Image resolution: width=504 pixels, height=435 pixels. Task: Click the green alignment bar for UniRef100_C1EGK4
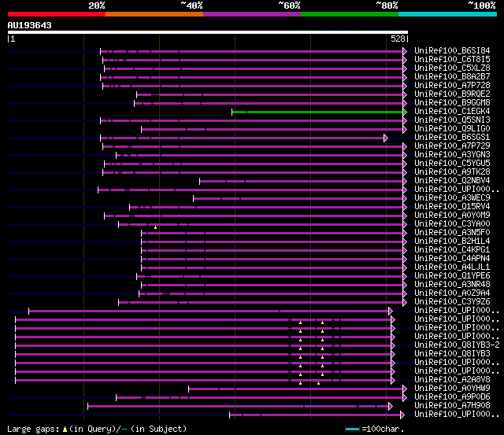(x=317, y=112)
